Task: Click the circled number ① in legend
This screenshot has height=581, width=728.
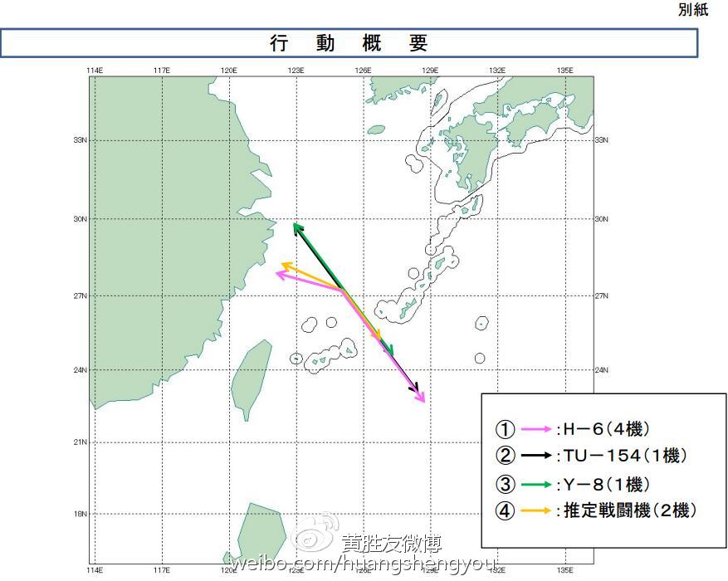Action: click(506, 429)
